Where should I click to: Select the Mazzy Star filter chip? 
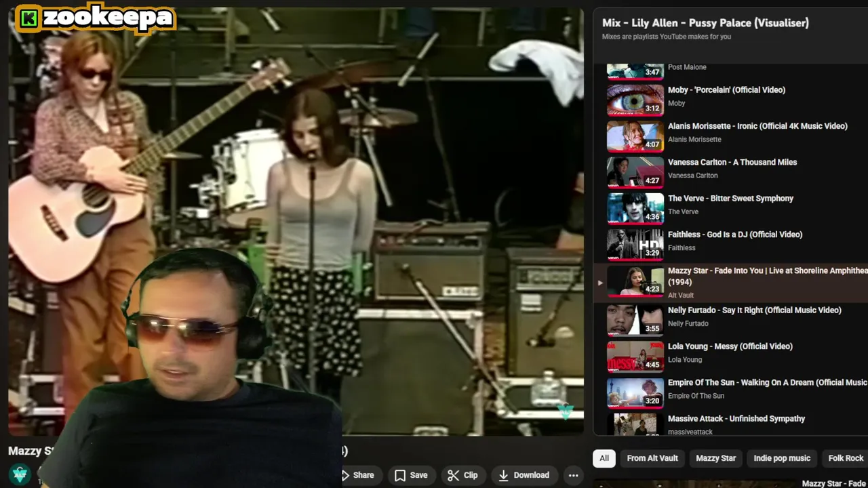coord(715,458)
